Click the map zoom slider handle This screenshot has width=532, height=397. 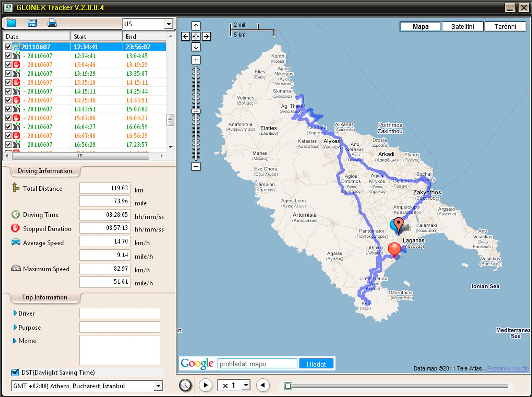point(196,111)
